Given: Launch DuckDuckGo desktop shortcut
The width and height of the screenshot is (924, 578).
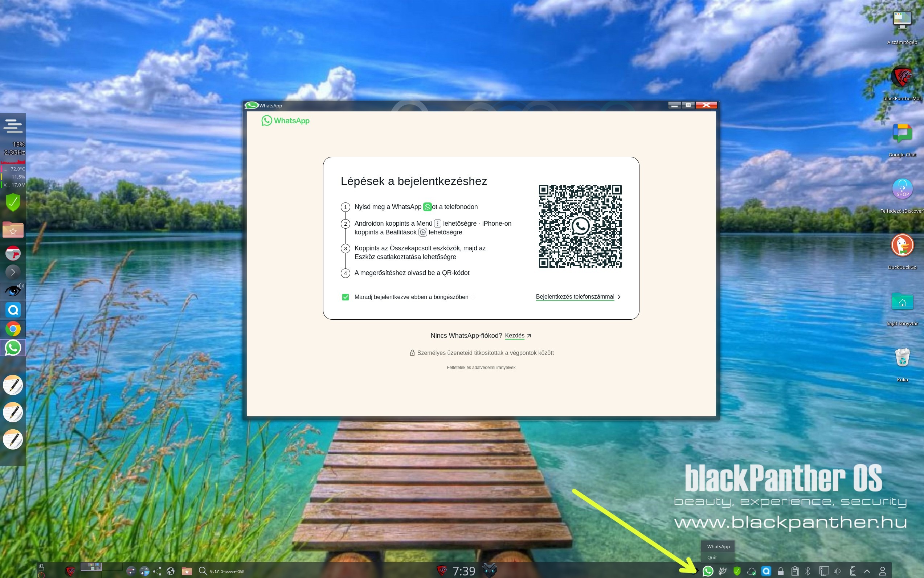Looking at the screenshot, I should 902,245.
